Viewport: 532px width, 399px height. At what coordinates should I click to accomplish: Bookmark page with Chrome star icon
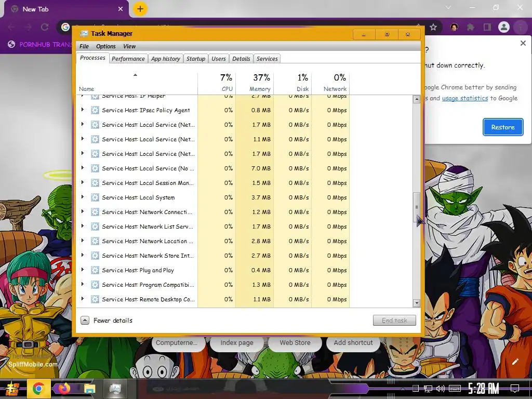[433, 27]
